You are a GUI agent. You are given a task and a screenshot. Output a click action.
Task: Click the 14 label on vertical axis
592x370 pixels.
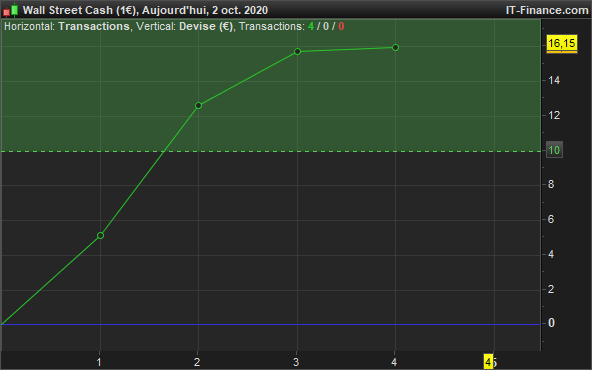tap(554, 80)
